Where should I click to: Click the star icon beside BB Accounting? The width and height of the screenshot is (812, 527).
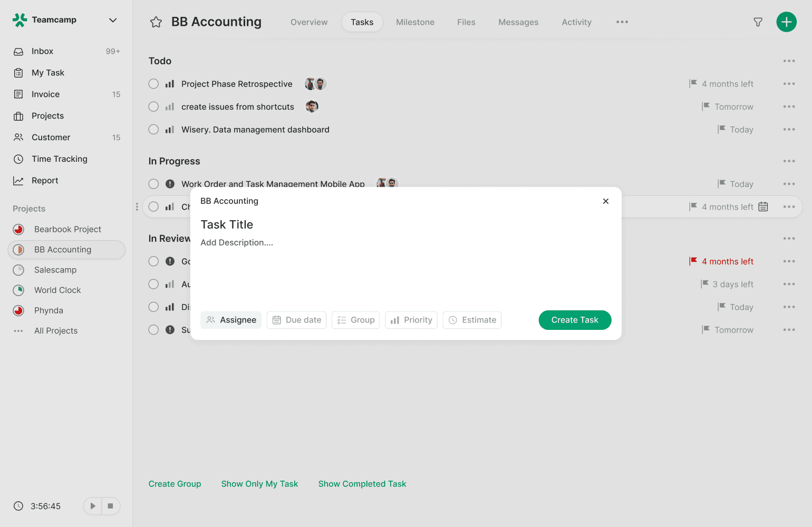(156, 22)
